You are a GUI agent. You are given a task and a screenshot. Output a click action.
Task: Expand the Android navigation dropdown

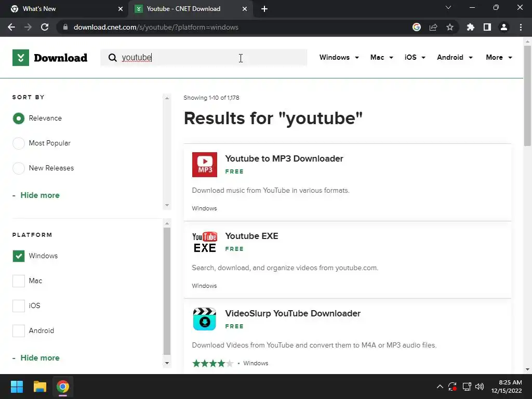[455, 57]
